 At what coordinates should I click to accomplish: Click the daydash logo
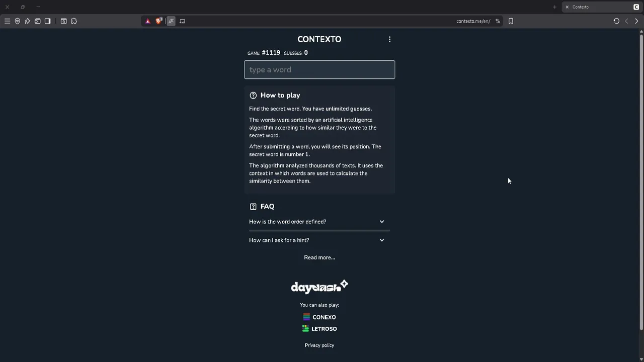click(319, 287)
